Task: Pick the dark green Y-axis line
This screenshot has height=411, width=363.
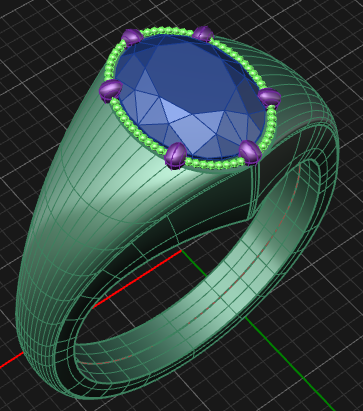Action: (257, 330)
